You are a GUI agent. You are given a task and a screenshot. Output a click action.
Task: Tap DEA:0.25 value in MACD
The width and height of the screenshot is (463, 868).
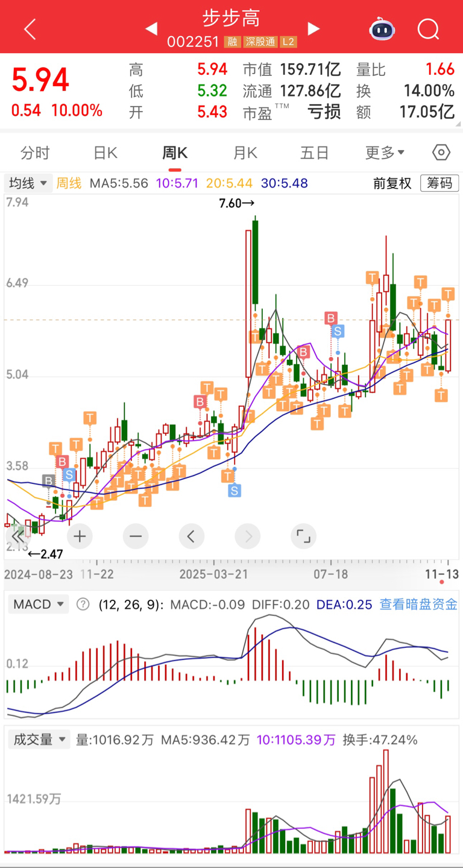(344, 604)
